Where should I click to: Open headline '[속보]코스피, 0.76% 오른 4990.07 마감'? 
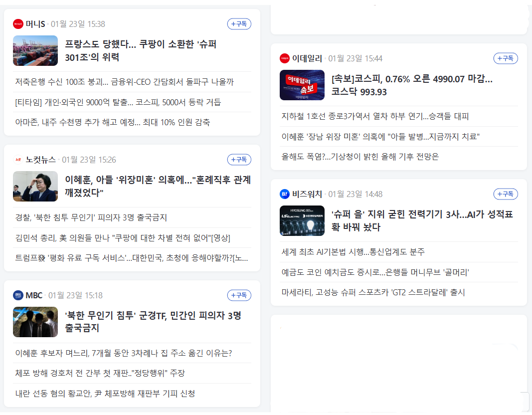tap(412, 85)
